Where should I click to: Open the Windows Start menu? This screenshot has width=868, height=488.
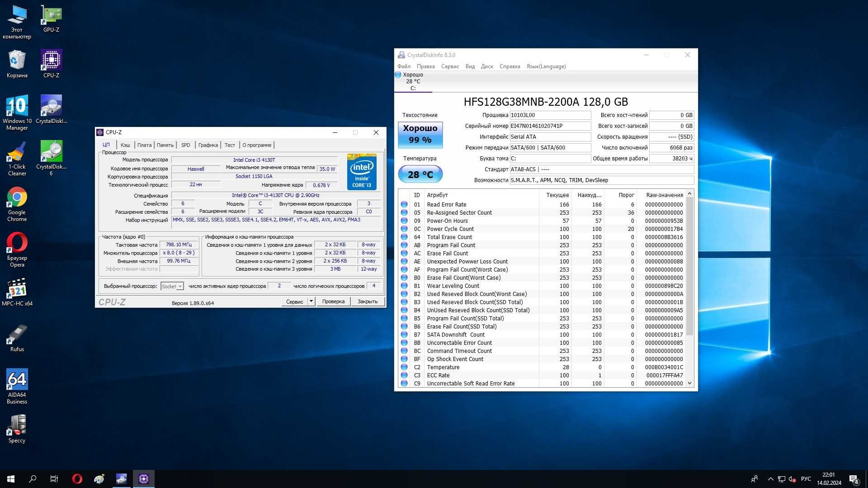11,479
